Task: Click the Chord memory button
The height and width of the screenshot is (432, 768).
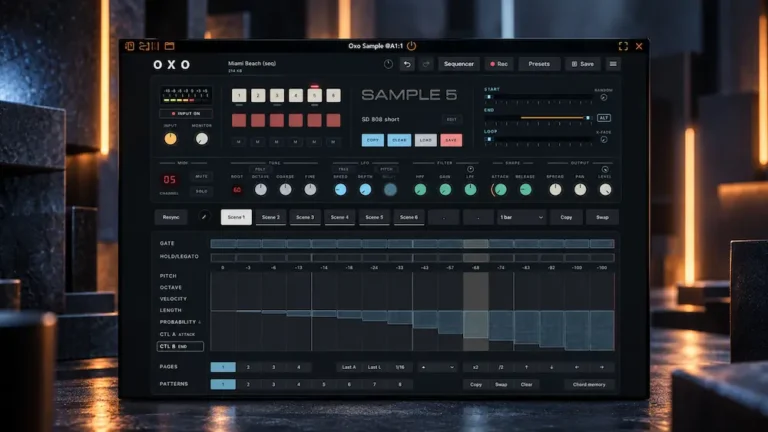Action: [589, 384]
